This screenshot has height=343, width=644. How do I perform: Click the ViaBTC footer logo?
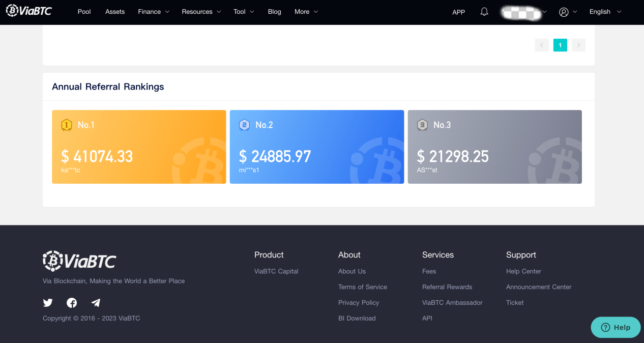click(79, 261)
